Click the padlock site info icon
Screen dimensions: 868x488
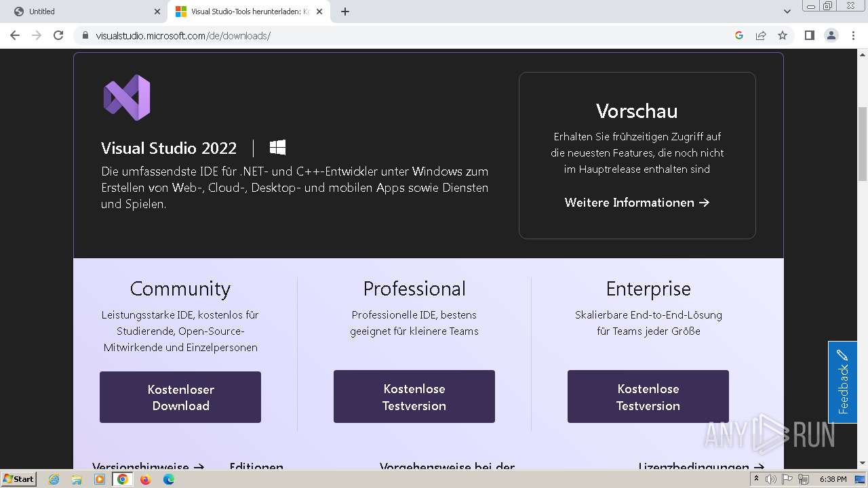coord(85,35)
